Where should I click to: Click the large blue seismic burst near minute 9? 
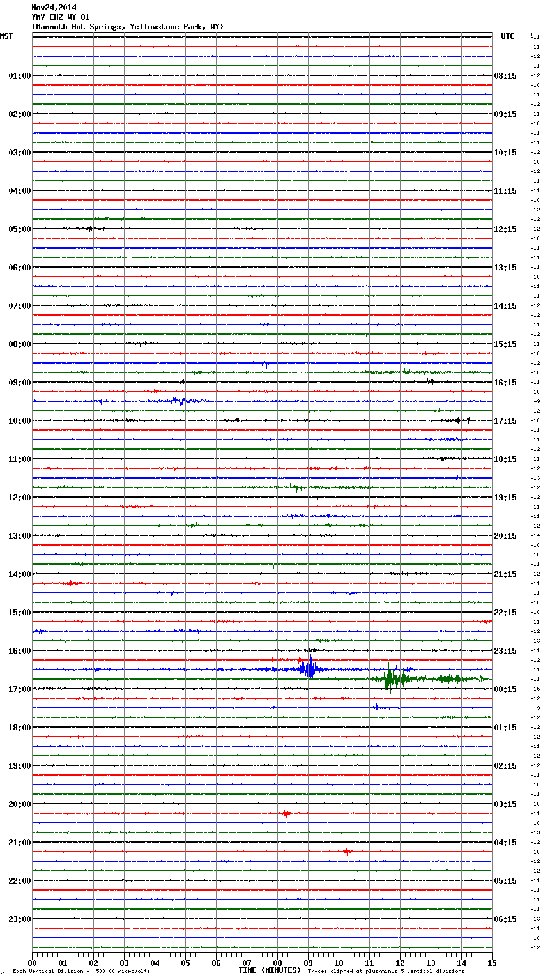coord(310,668)
